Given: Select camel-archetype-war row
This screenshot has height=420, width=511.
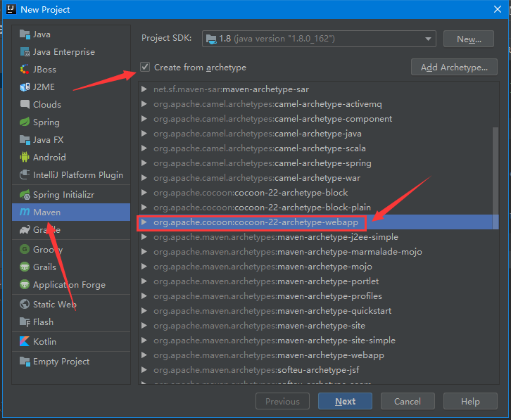Looking at the screenshot, I should (319, 178).
